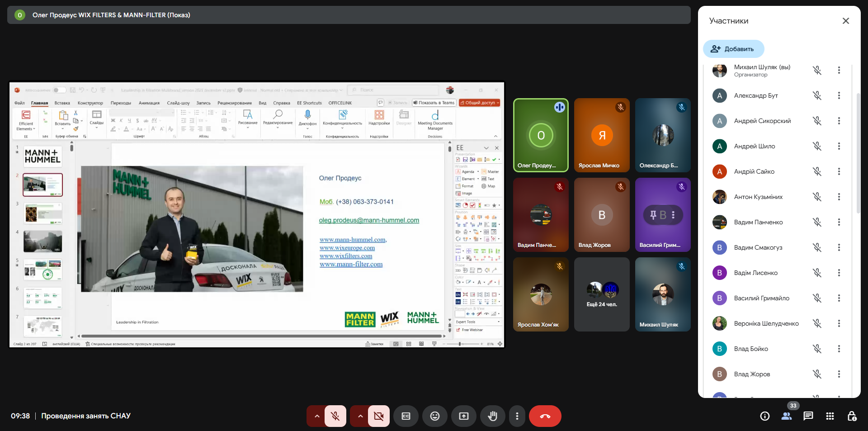Click muted mic icon for Андрей Сикорский
This screenshot has height=431, width=868.
[x=817, y=121]
